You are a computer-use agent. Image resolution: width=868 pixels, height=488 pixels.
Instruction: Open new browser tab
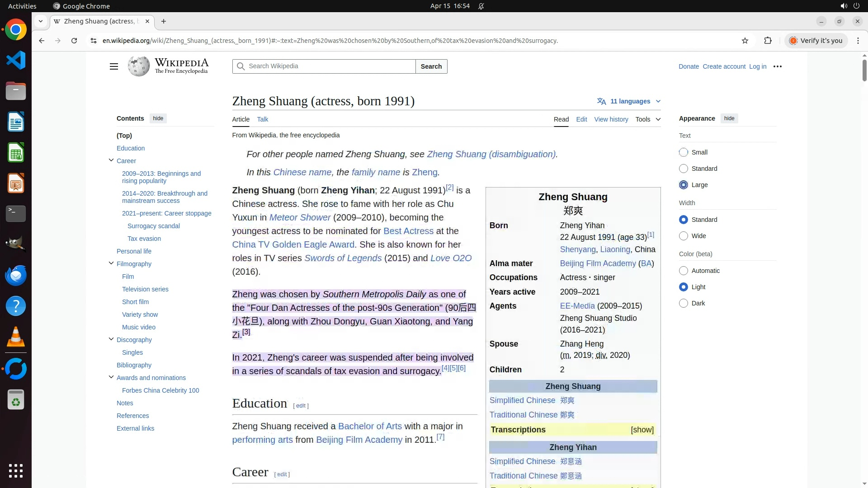pyautogui.click(x=164, y=21)
